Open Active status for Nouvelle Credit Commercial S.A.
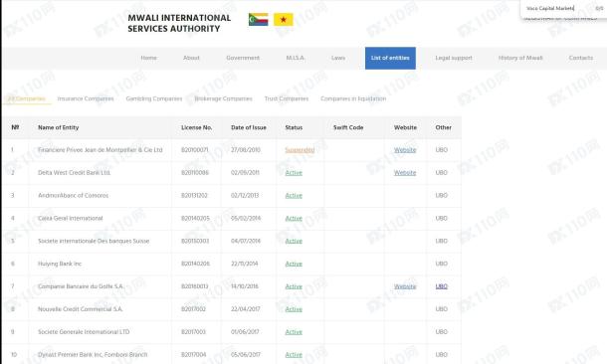This screenshot has width=607, height=364. [294, 309]
